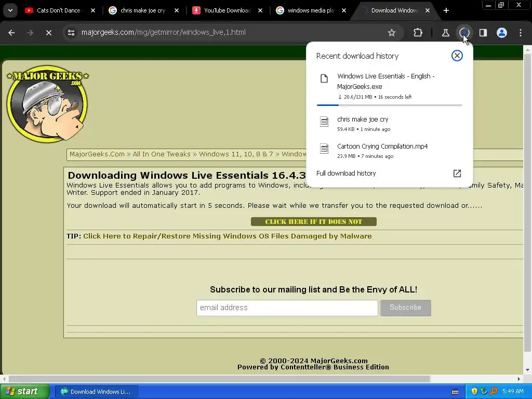Screen dimensions: 532x399
Task: Close the windows media player tab
Action: (344, 10)
